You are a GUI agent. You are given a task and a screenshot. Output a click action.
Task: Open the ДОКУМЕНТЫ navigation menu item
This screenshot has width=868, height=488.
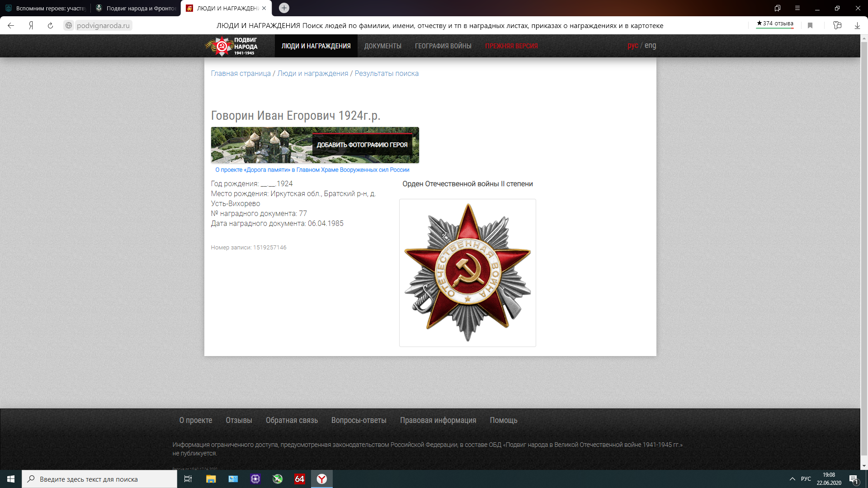click(382, 46)
